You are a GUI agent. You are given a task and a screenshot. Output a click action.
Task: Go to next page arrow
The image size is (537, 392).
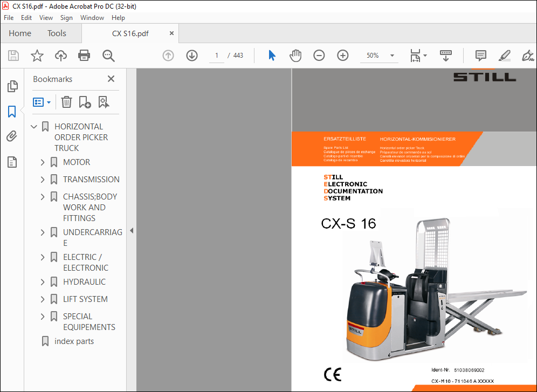coord(192,56)
